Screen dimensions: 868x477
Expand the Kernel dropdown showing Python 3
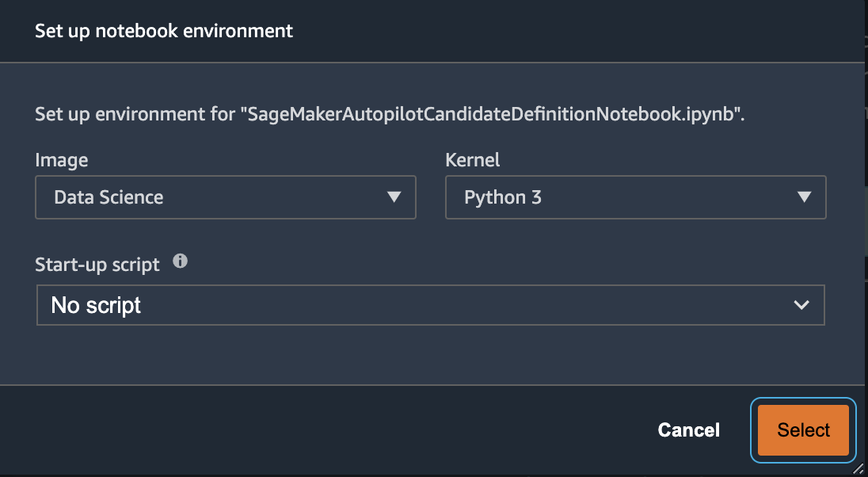point(635,197)
